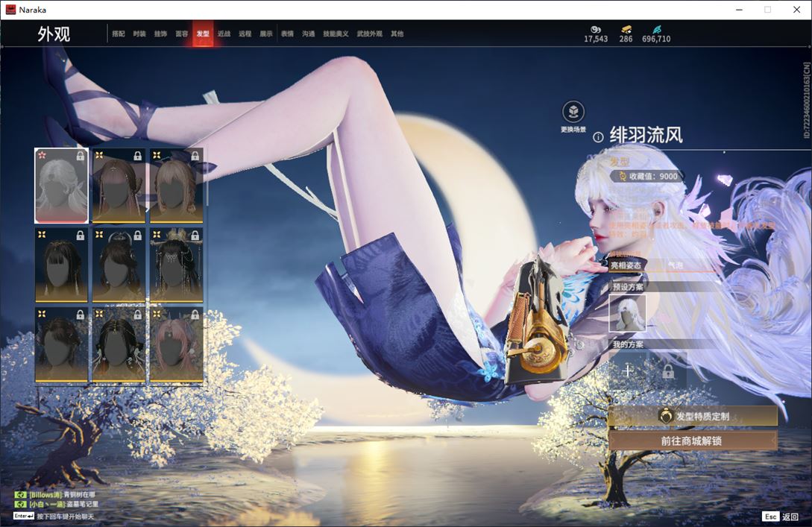Select the long brown braided hairstyle thumbnail
Viewport: 812px width, 527px height.
click(119, 186)
